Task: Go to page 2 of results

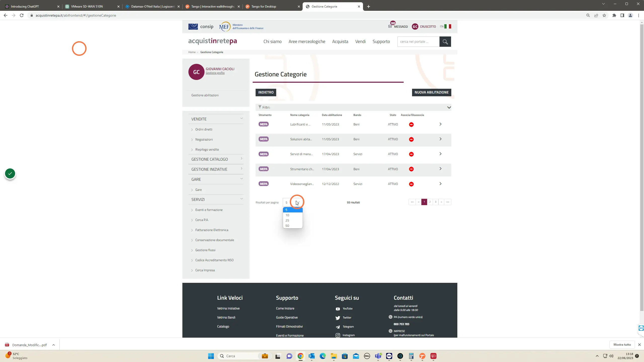Action: (430, 202)
